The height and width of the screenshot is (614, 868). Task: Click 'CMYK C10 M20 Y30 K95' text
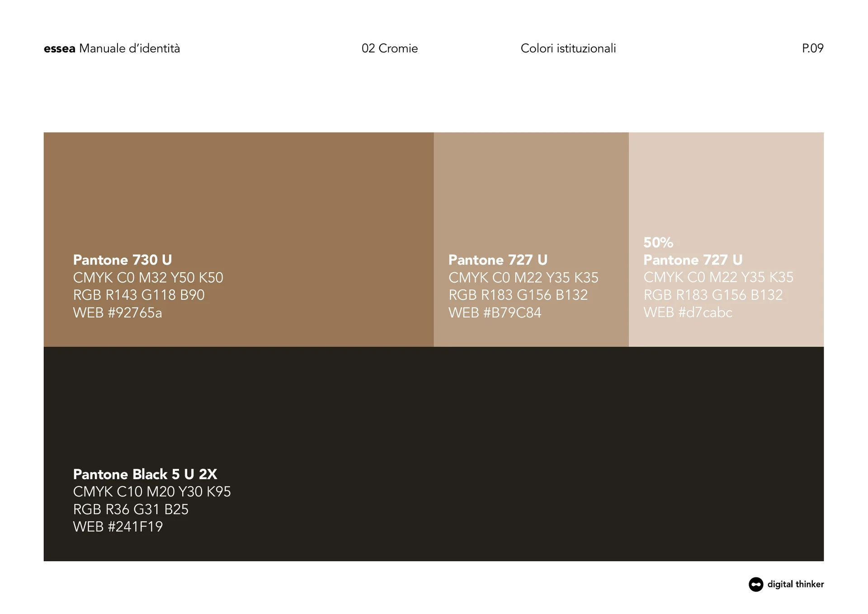coord(152,492)
